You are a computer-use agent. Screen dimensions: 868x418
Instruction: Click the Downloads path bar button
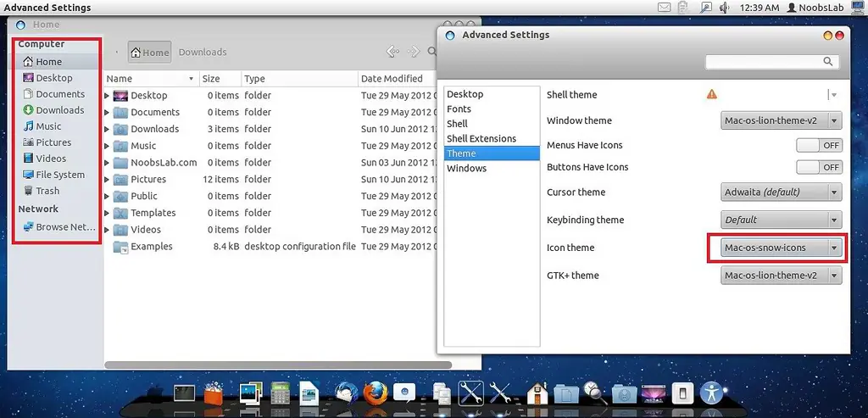pos(203,52)
